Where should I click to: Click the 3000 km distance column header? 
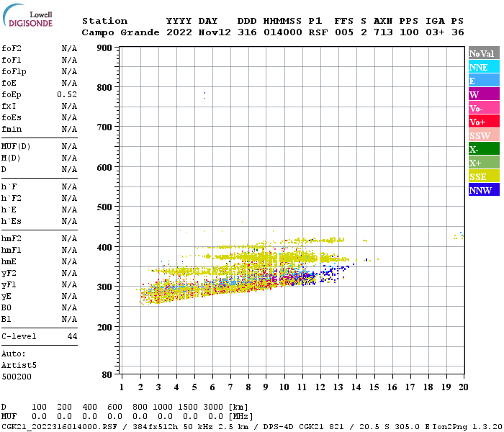click(x=213, y=407)
